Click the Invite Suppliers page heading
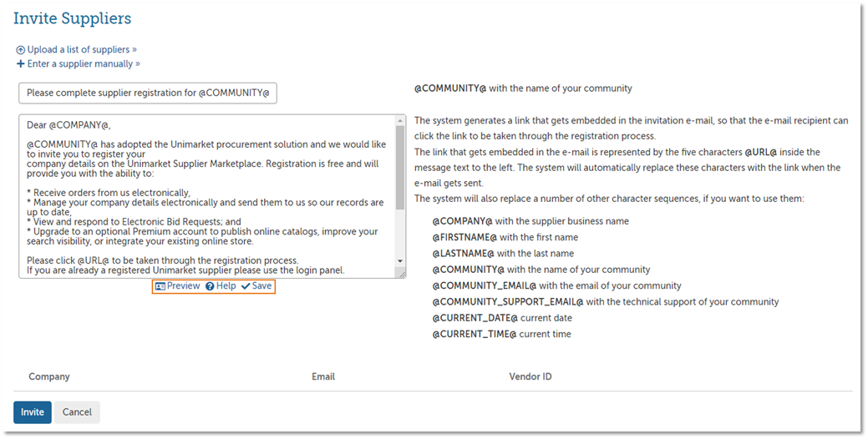The width and height of the screenshot is (868, 439). click(x=73, y=18)
